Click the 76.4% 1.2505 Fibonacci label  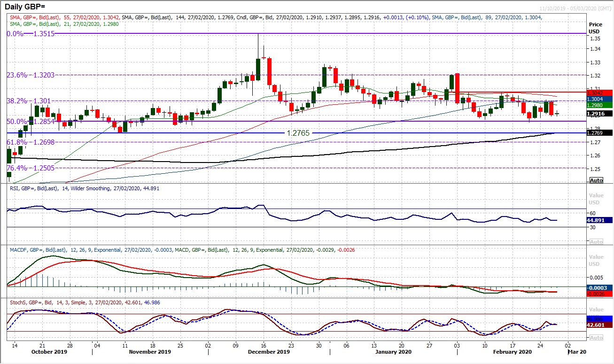(x=30, y=168)
